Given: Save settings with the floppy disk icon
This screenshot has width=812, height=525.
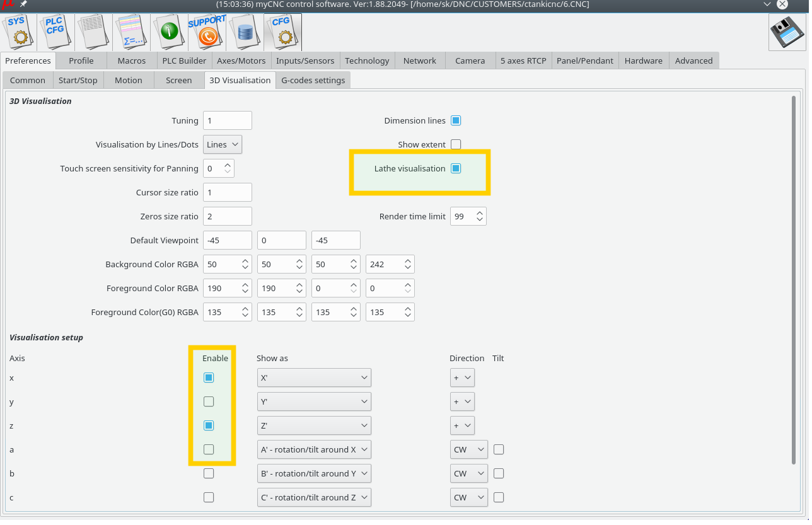Looking at the screenshot, I should (787, 32).
